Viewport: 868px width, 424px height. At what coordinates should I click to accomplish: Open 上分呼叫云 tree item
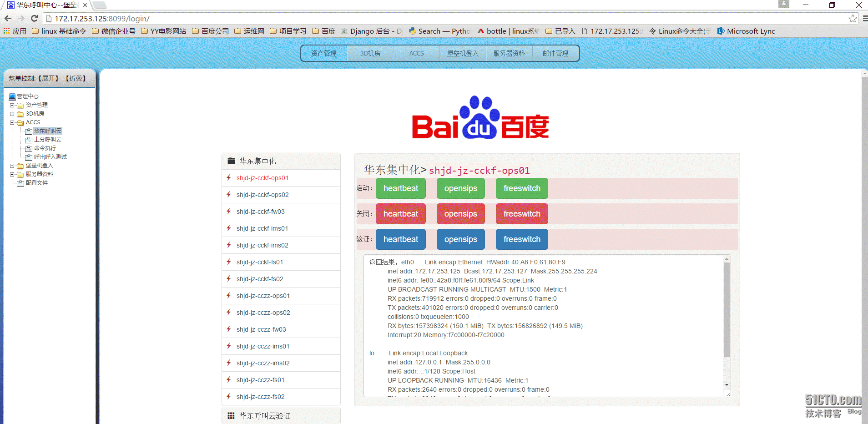click(48, 140)
